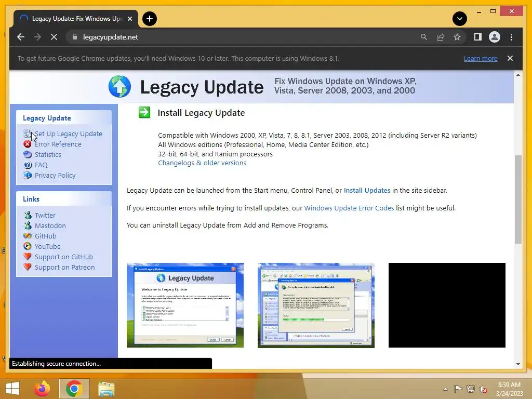
Task: Show hidden tray icons arrow
Action: coord(445,389)
